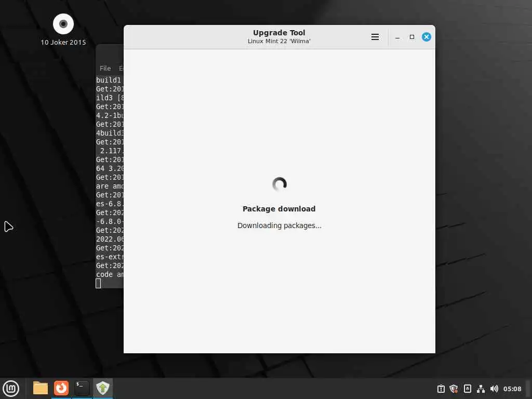
Task: Click the 'Package download' heading
Action: (279, 209)
